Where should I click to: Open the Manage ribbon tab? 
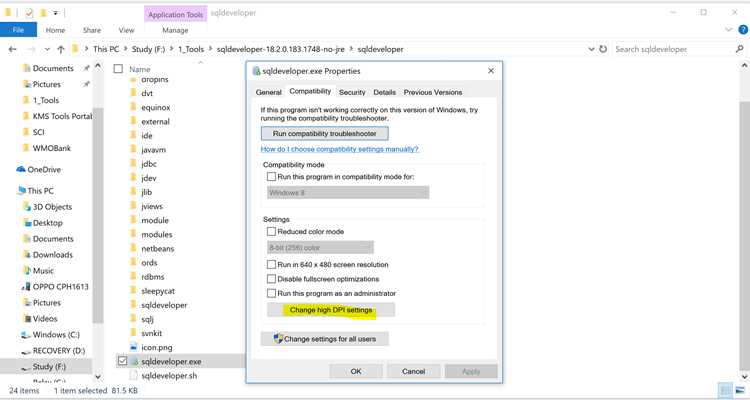[x=175, y=30]
